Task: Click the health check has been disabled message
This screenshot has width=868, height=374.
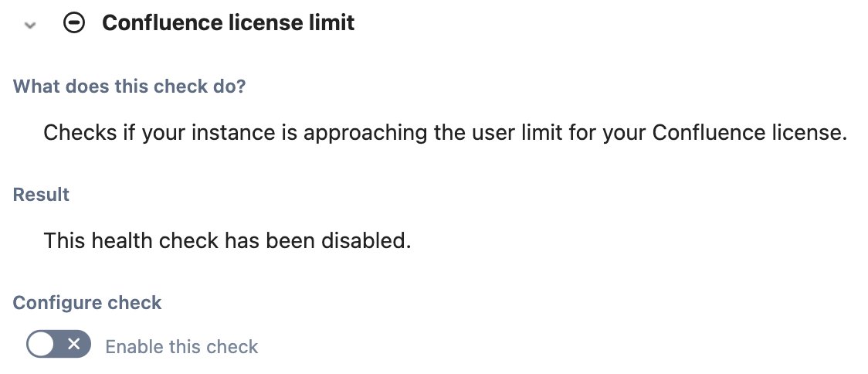Action: tap(227, 240)
